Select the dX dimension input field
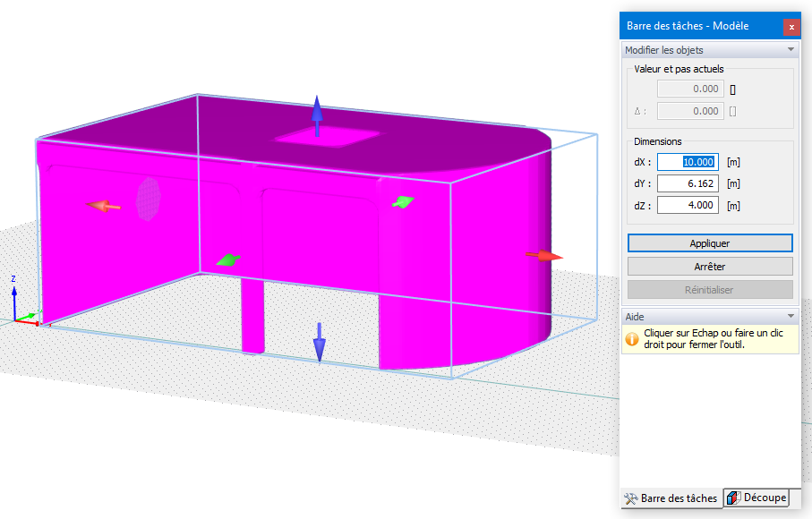The height and width of the screenshot is (519, 812). pos(688,162)
